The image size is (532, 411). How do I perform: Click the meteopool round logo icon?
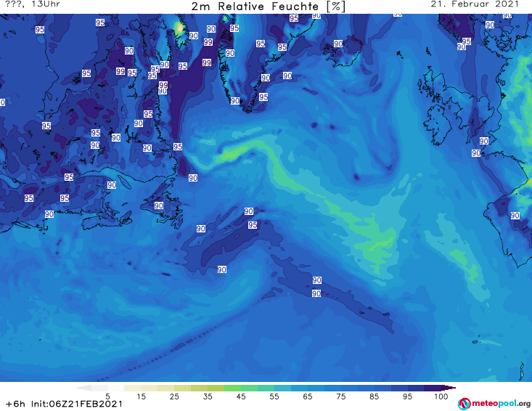(x=465, y=404)
